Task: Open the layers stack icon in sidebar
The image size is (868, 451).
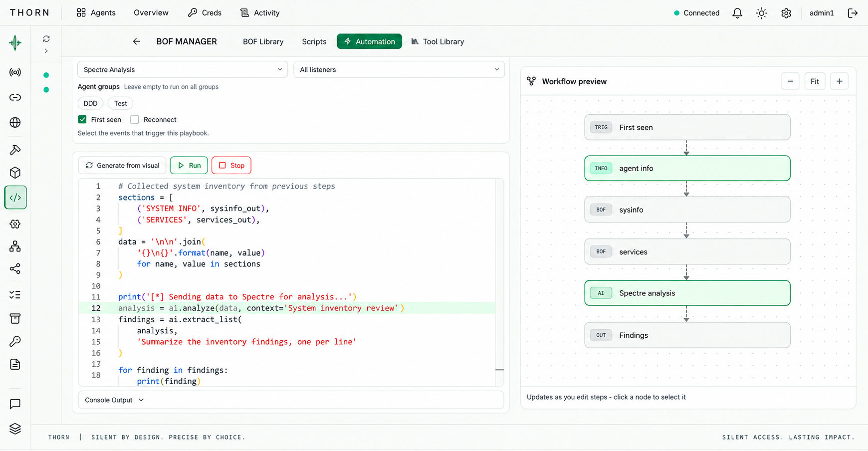Action: 15,429
